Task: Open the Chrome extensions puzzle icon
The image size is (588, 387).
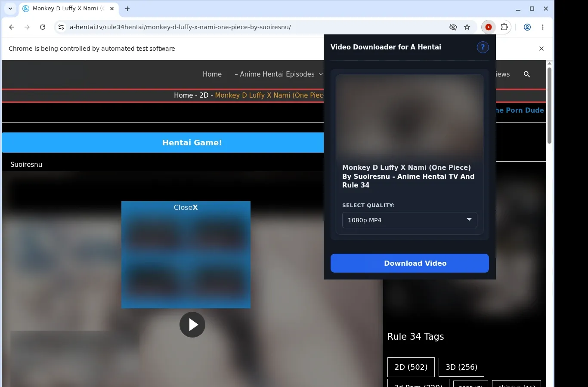Action: 504,27
